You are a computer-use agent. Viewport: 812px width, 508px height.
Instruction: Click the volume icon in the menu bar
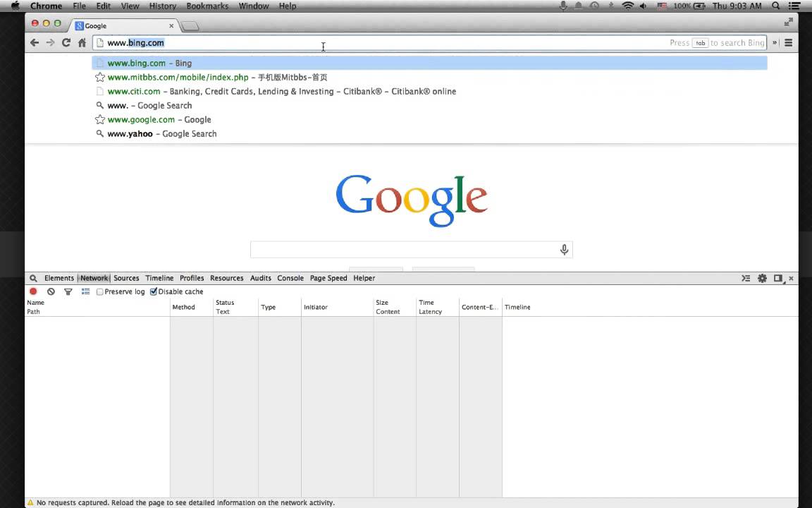643,6
